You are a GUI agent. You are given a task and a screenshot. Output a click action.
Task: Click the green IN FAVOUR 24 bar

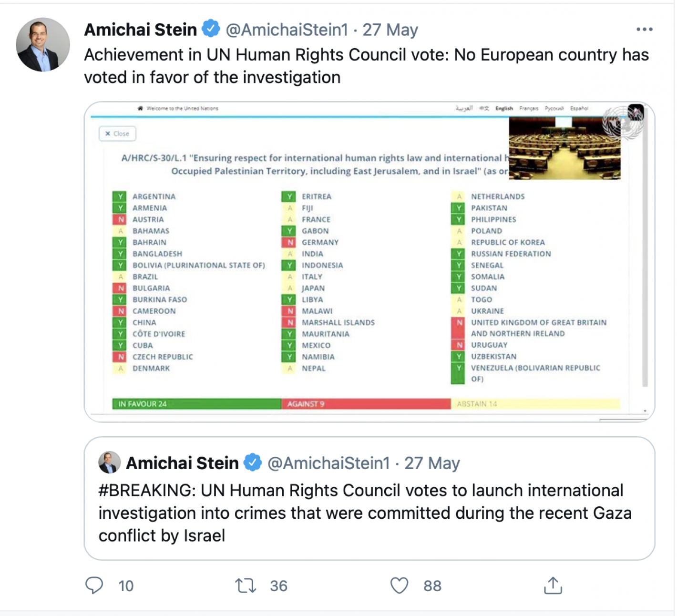[196, 404]
